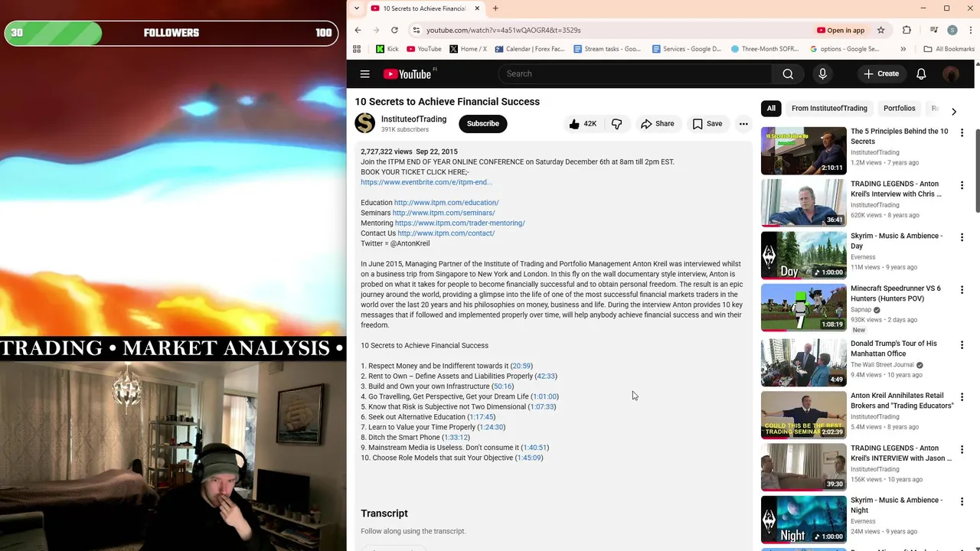Open options for Donald Trump's Tour video
The height and width of the screenshot is (551, 980).
(962, 345)
